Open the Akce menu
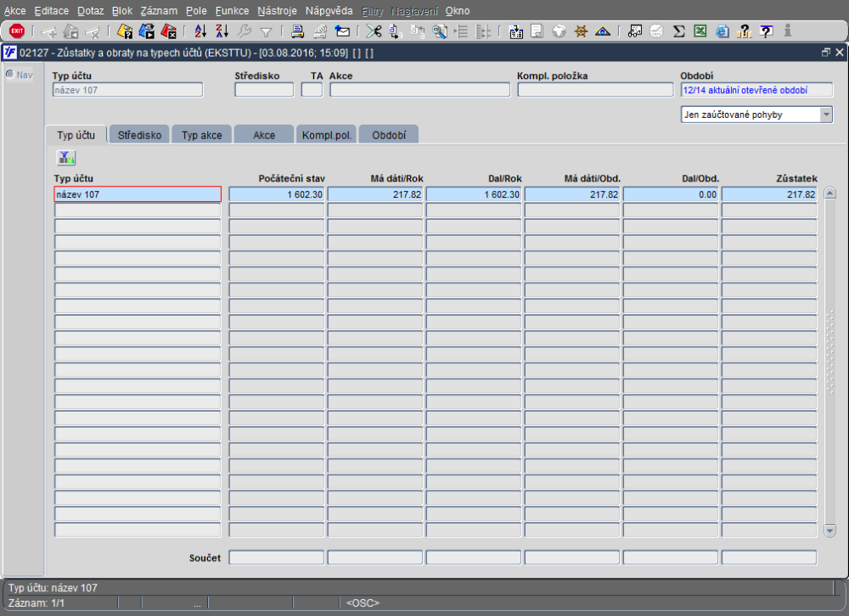849x616 pixels. (x=15, y=11)
